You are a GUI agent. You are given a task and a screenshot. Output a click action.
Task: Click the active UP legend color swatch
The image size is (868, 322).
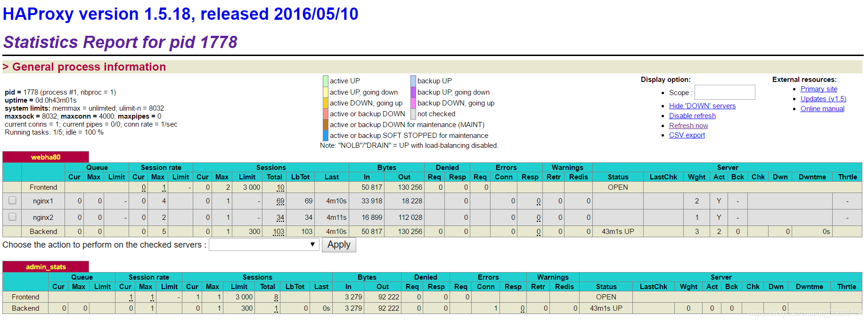click(326, 81)
